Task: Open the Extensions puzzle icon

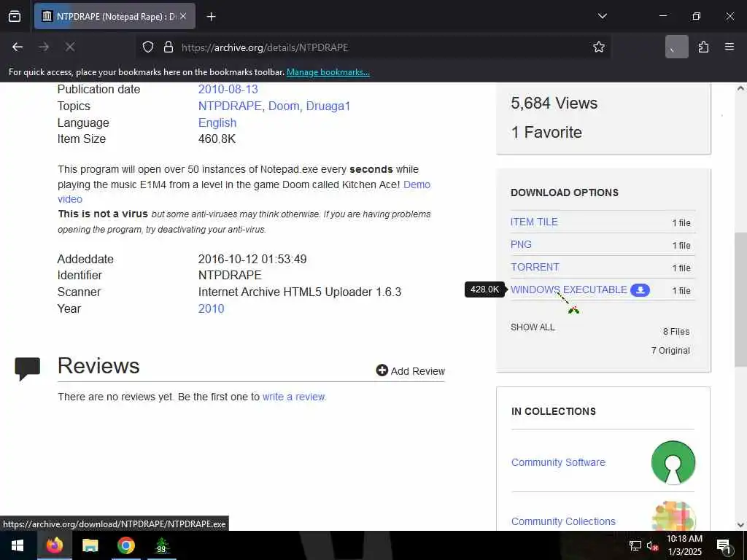Action: [703, 47]
